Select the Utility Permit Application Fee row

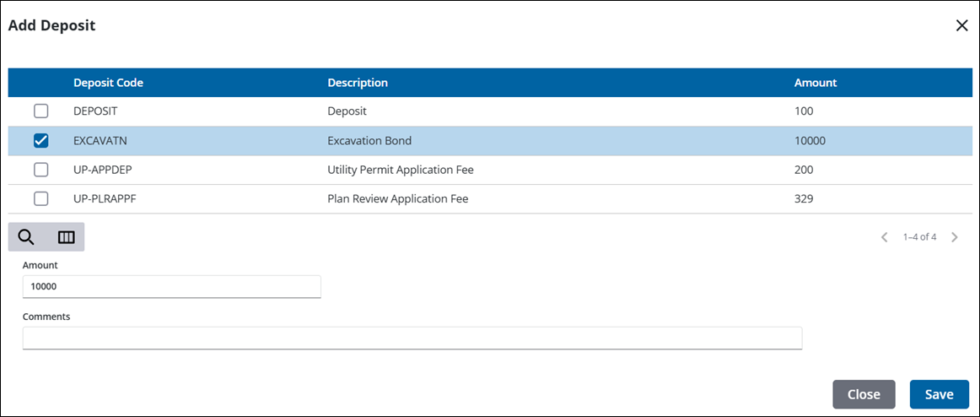pos(400,170)
